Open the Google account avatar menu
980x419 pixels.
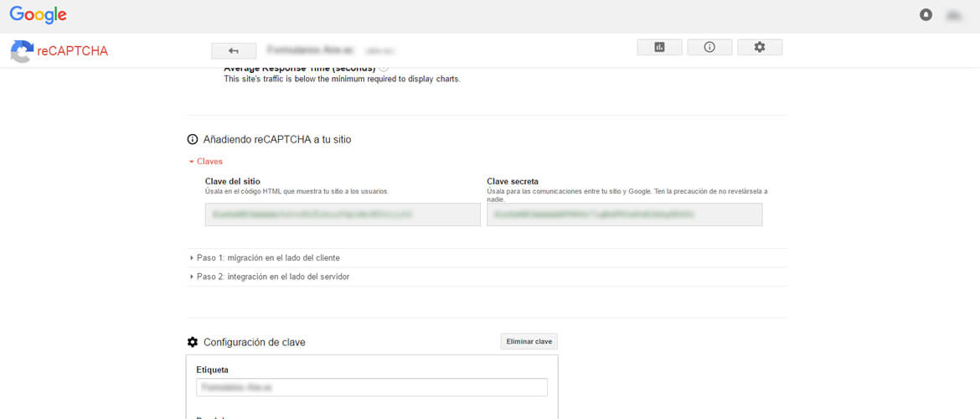click(x=953, y=15)
